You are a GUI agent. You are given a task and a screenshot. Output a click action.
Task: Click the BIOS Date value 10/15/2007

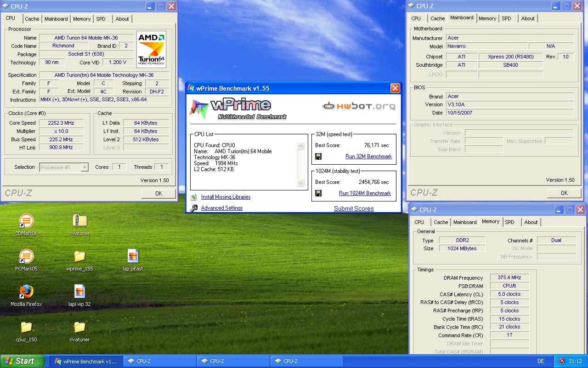point(509,113)
